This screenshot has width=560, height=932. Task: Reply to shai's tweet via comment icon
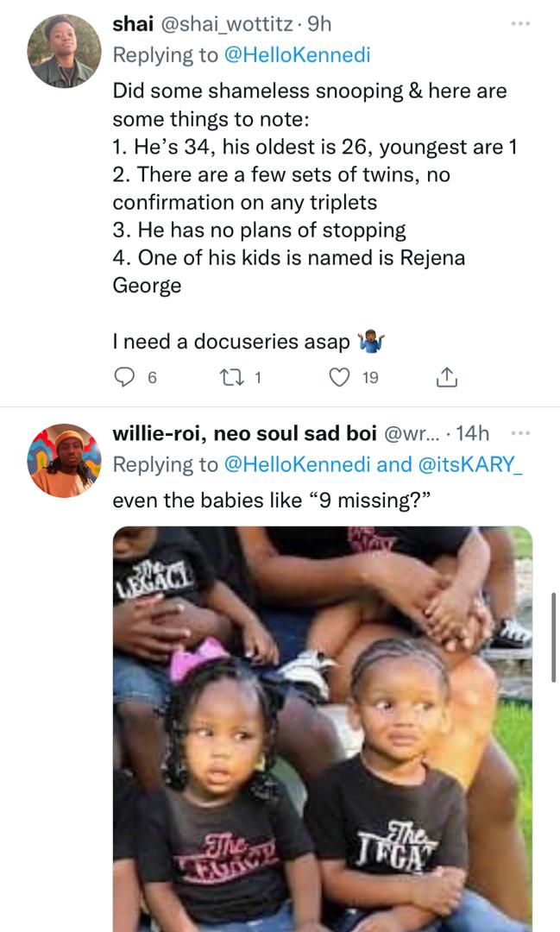126,376
